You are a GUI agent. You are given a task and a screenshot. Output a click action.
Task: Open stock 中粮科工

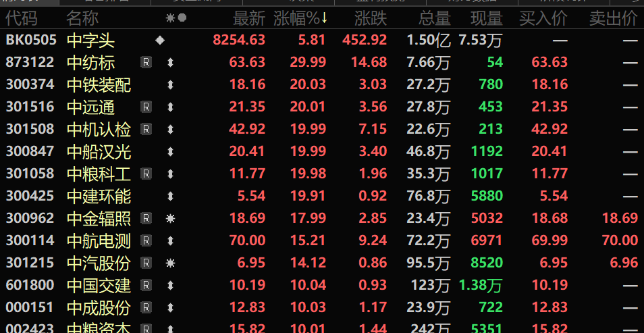pos(99,174)
